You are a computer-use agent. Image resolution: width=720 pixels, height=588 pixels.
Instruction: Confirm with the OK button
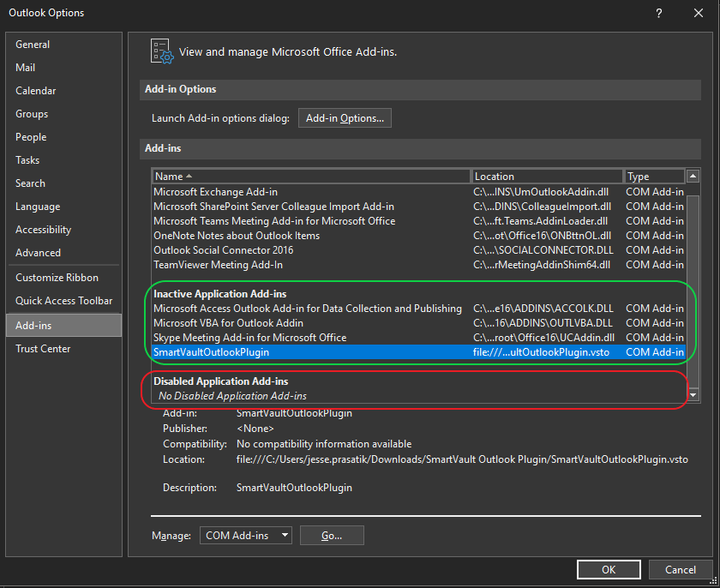[609, 570]
